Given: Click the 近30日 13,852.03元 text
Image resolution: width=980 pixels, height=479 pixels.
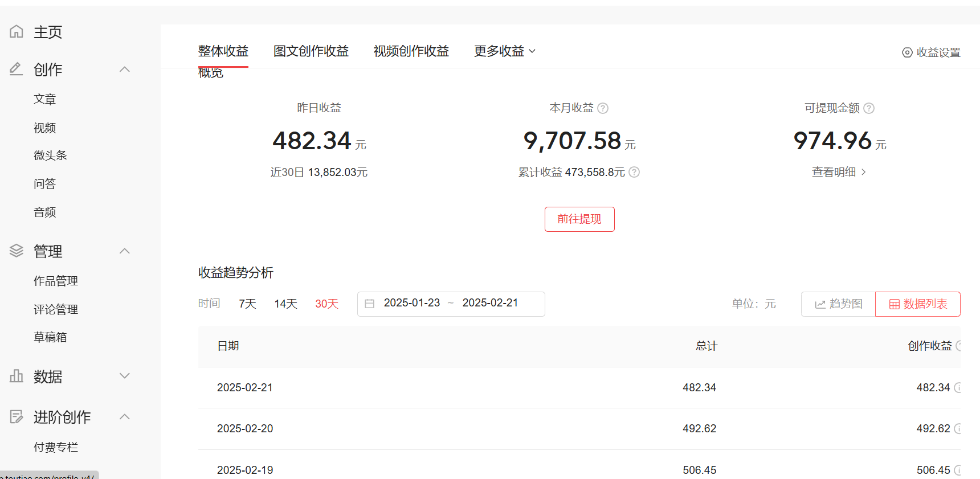Looking at the screenshot, I should click(319, 172).
